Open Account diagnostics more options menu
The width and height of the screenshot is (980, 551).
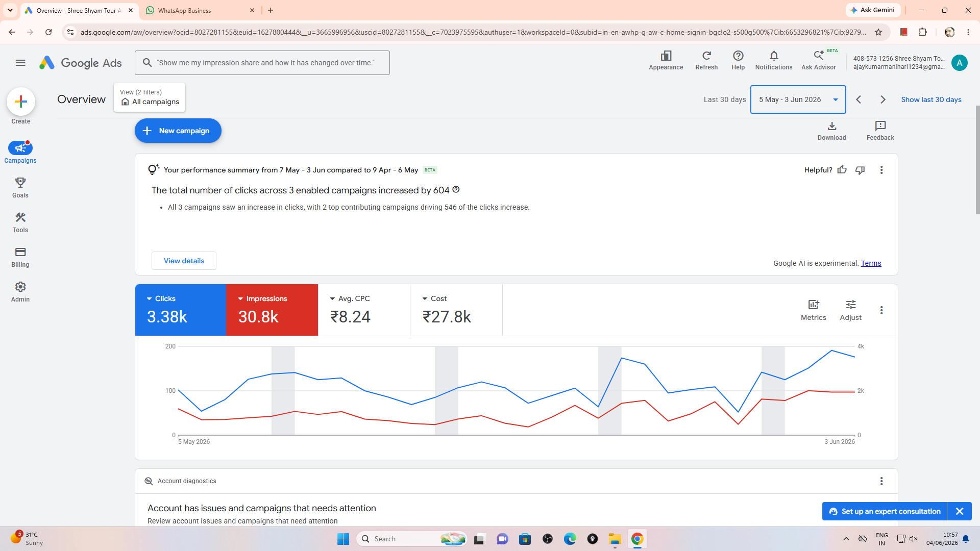(x=881, y=481)
